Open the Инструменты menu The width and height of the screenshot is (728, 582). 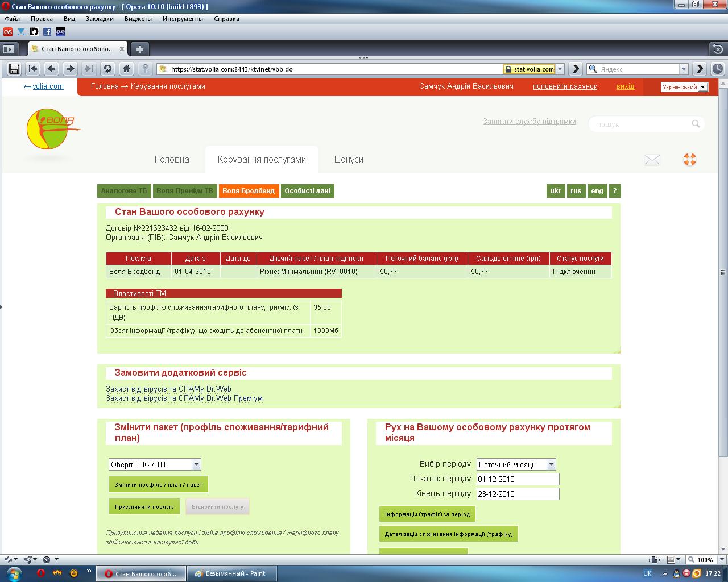tap(183, 19)
